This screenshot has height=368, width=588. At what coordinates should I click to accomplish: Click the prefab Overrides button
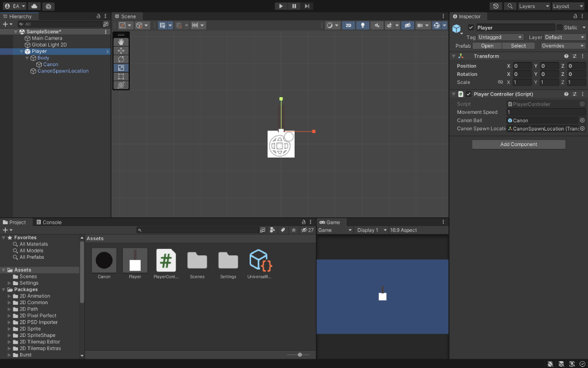coord(562,45)
